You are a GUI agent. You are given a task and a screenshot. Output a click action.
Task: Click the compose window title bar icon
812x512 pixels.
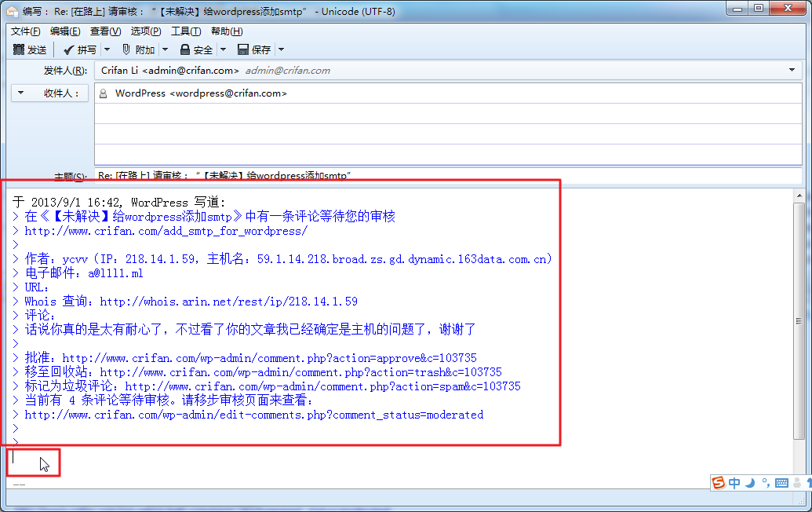12,12
